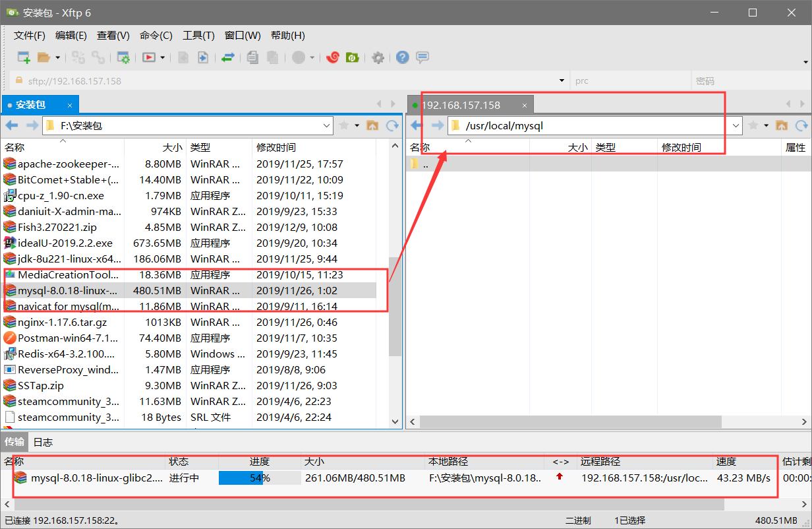
Task: Switch to the 日志 log tab
Action: (43, 441)
